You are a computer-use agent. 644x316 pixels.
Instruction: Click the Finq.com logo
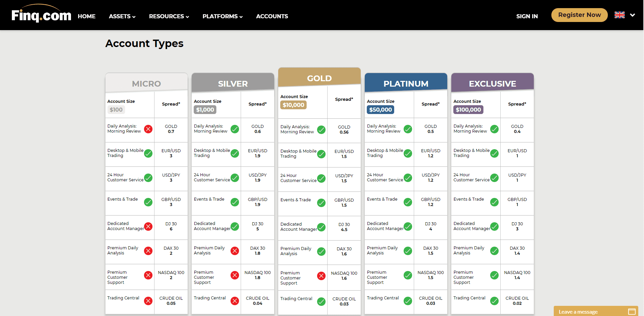point(41,14)
